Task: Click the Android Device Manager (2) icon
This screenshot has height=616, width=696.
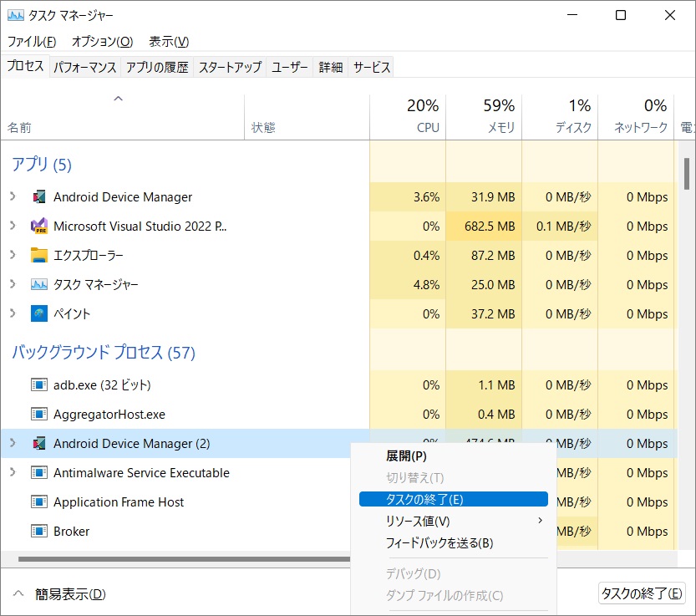Action: tap(39, 443)
